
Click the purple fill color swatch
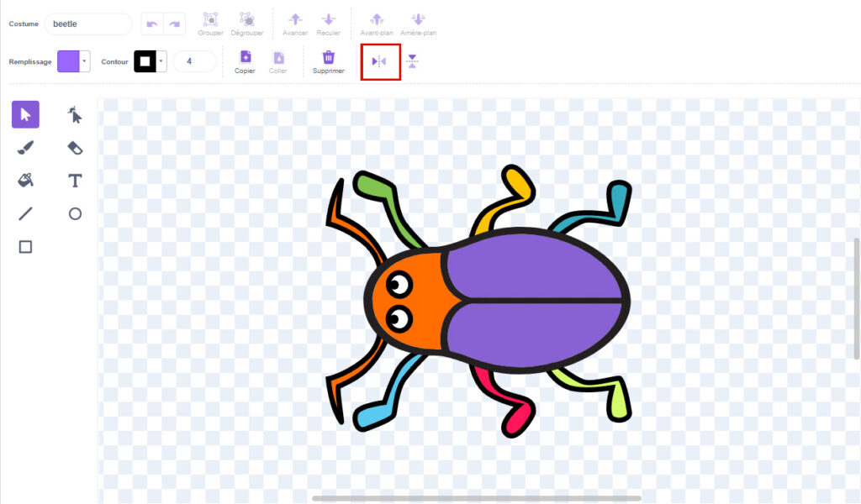[68, 61]
